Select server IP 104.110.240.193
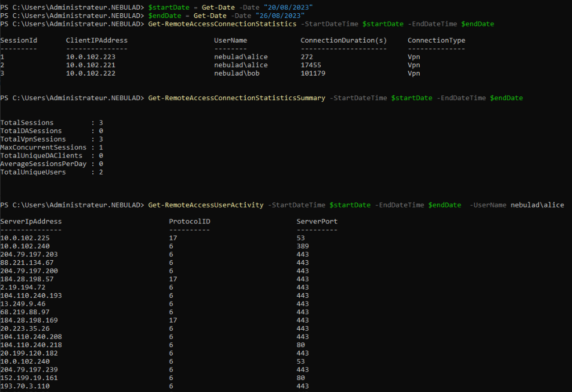The width and height of the screenshot is (572, 392). click(x=31, y=295)
